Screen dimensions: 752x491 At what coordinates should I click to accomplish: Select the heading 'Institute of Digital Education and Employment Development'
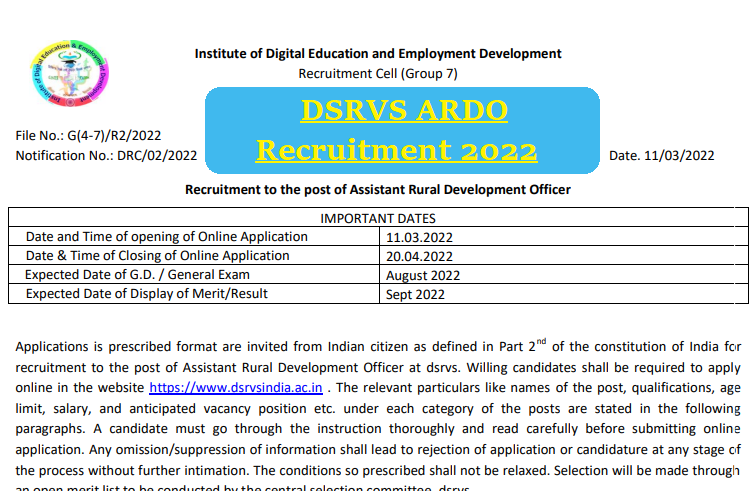coord(378,54)
